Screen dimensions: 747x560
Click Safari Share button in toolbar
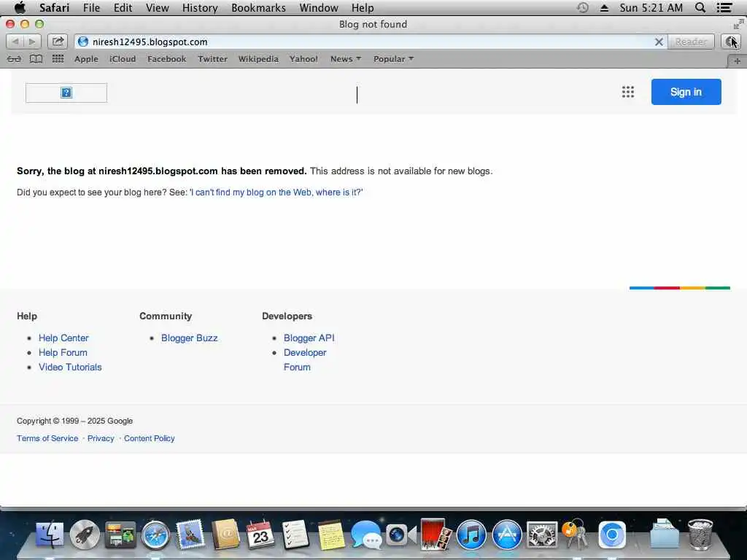click(x=58, y=42)
